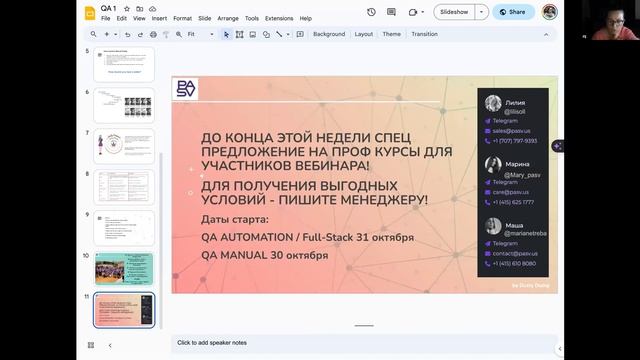The height and width of the screenshot is (360, 640).
Task: Open the Arrange menu
Action: click(228, 18)
